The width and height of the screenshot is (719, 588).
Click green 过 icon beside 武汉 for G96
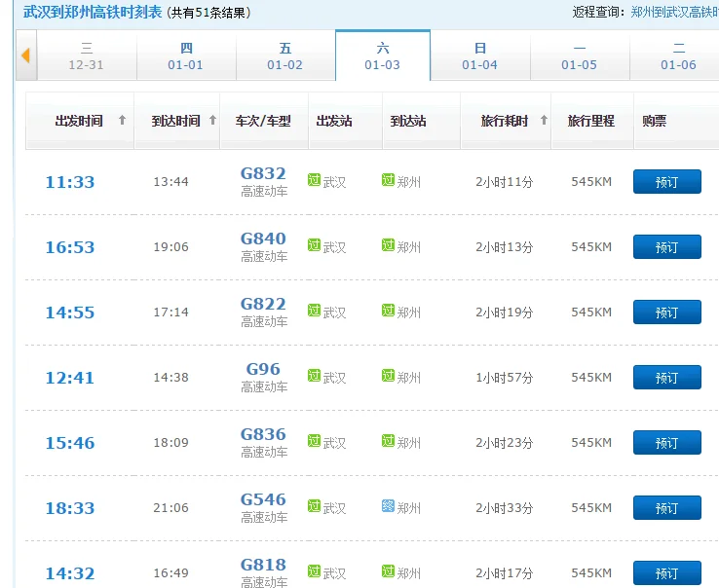tap(314, 376)
